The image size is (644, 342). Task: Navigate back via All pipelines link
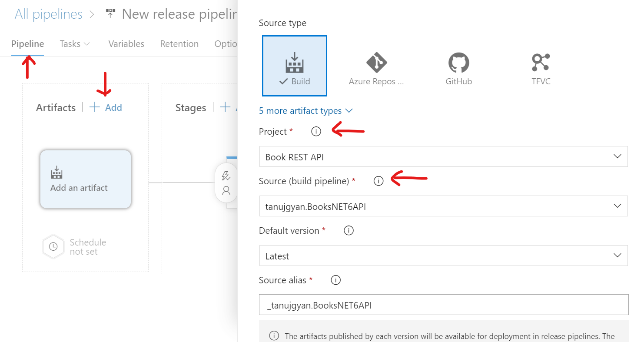point(48,13)
